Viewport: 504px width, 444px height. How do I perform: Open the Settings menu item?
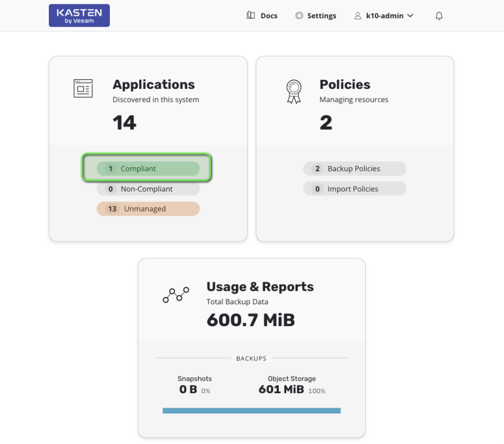(x=321, y=16)
